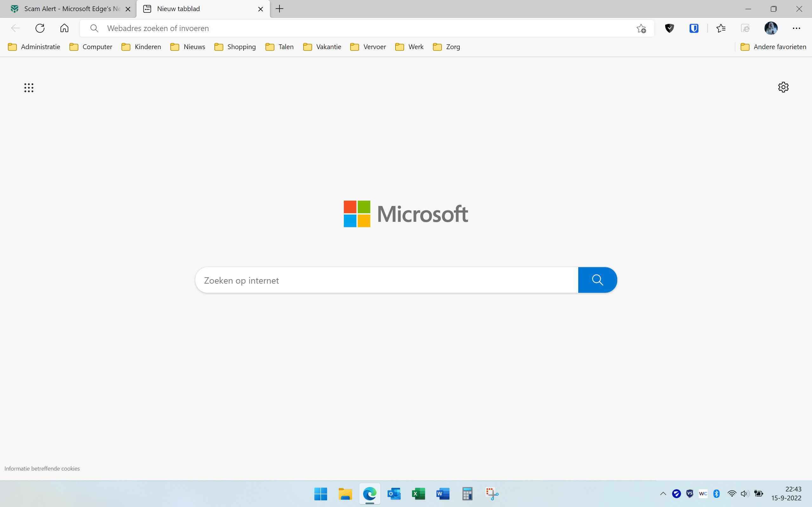
Task: Open the apps grid launcher icon
Action: 29,88
